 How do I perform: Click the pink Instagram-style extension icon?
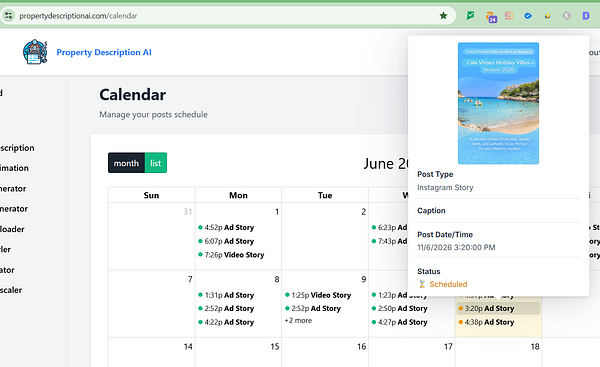(509, 16)
